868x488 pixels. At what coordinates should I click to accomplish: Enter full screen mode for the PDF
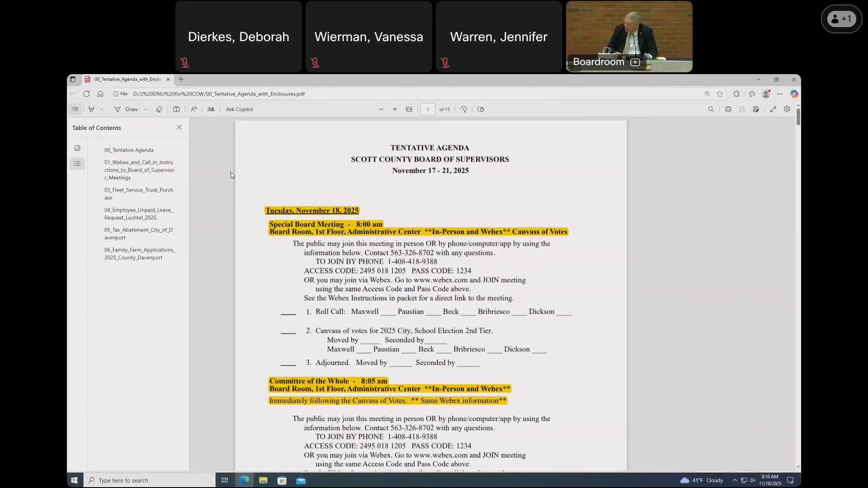[773, 109]
